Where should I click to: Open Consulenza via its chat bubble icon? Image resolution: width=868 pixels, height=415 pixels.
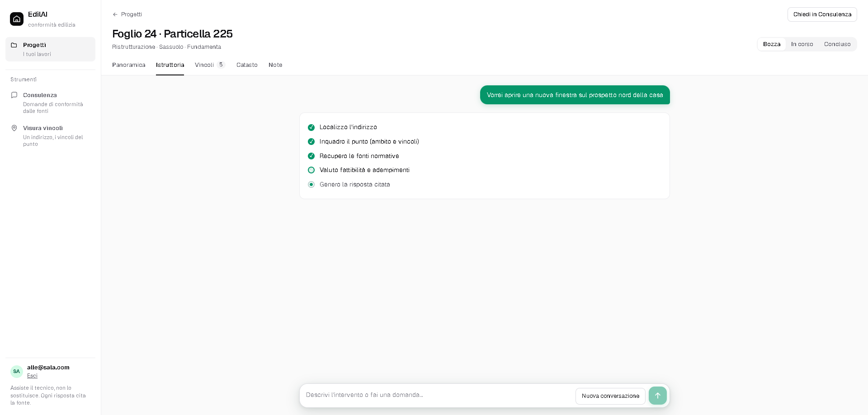click(x=14, y=95)
